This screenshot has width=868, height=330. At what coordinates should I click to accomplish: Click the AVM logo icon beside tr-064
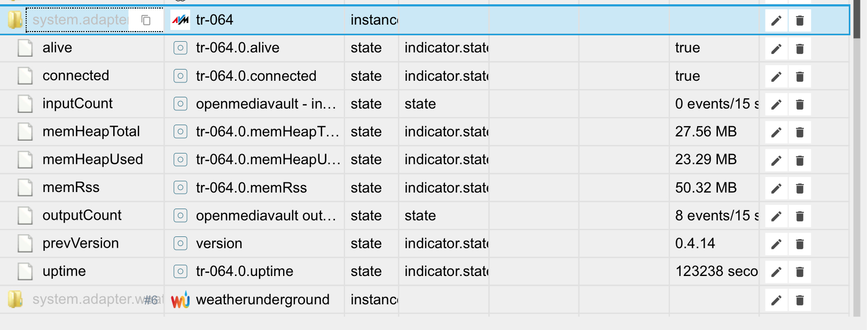point(180,20)
